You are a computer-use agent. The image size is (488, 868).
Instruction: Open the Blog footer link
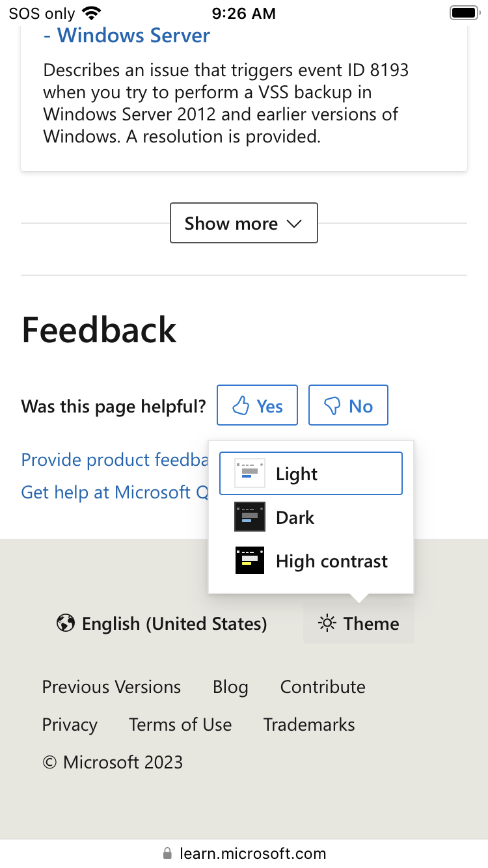coord(230,687)
